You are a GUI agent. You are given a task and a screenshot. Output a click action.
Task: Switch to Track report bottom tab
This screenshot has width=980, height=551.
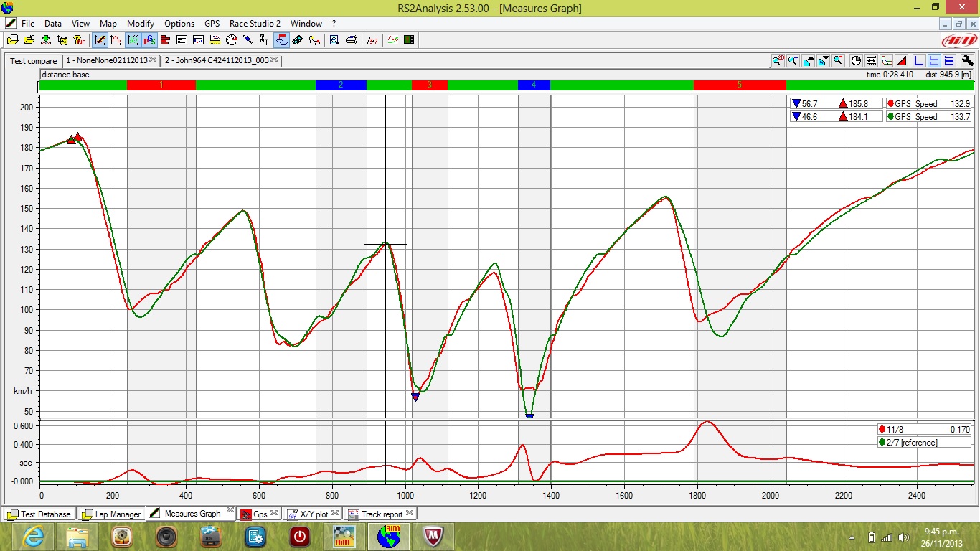[x=381, y=514]
